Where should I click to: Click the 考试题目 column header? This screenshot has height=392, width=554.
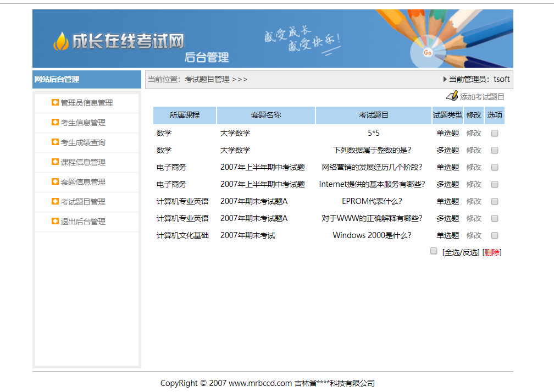click(374, 115)
